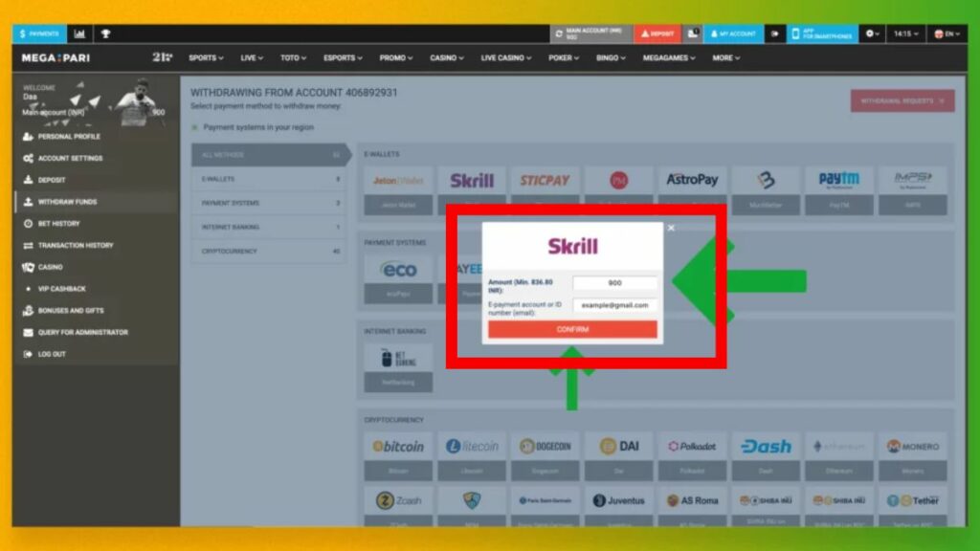Open the Megagames menu
Image resolution: width=980 pixels, height=551 pixels.
coord(669,58)
